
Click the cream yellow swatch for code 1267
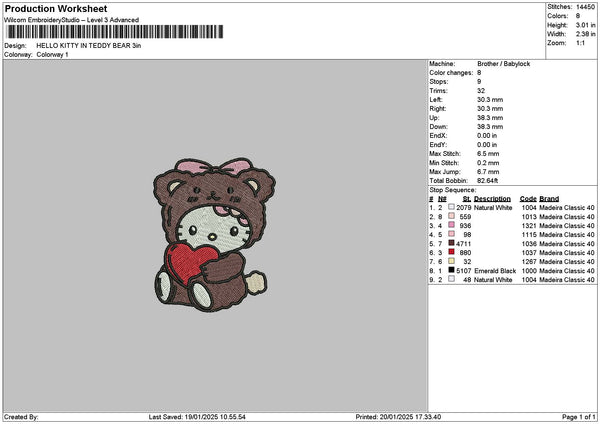452,261
